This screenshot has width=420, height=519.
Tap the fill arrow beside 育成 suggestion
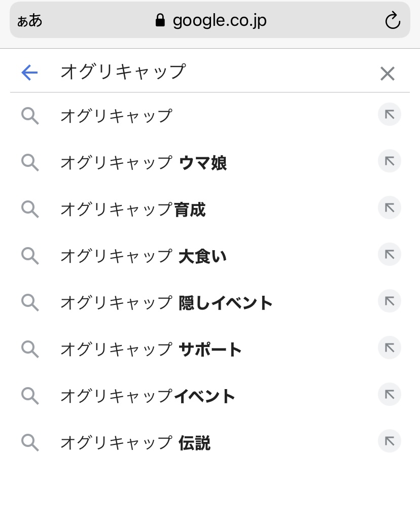click(389, 208)
